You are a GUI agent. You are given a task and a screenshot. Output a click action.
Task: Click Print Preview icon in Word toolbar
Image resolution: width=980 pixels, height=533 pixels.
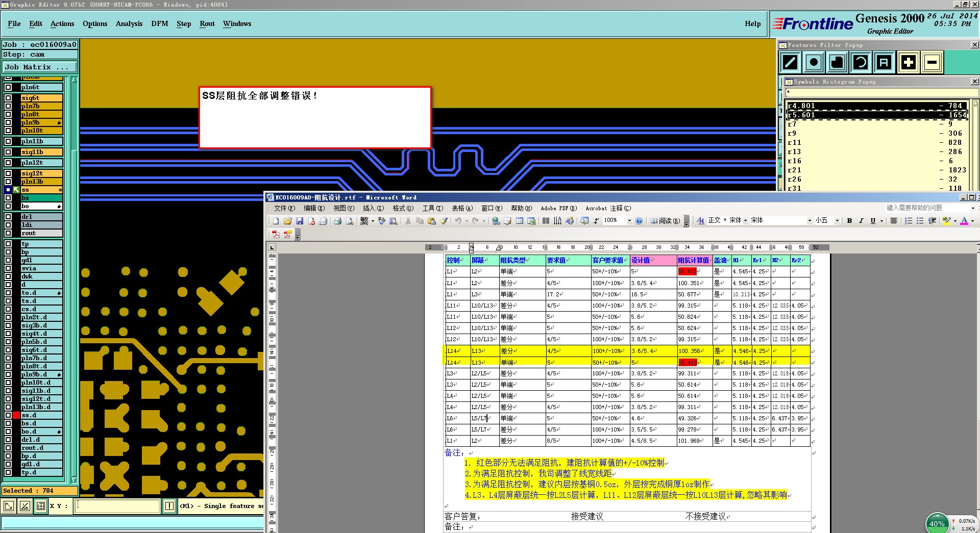click(x=350, y=221)
